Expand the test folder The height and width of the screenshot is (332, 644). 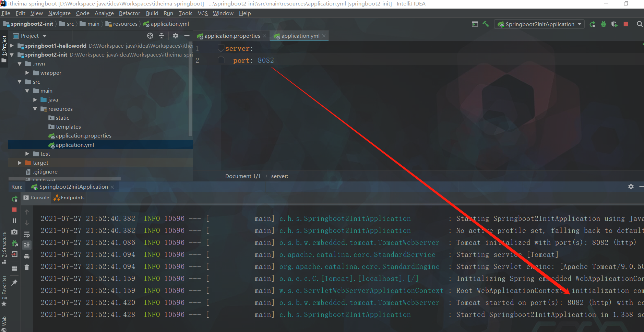[27, 154]
